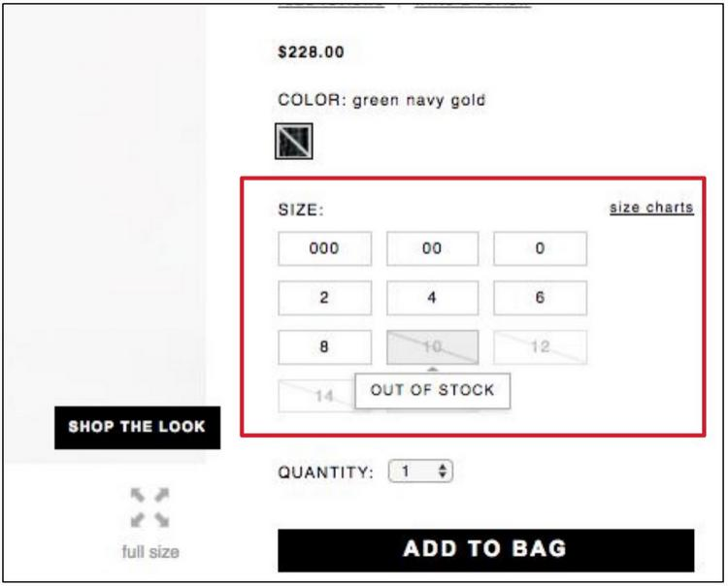
Task: Select the green navy gold color swatch
Action: (292, 143)
